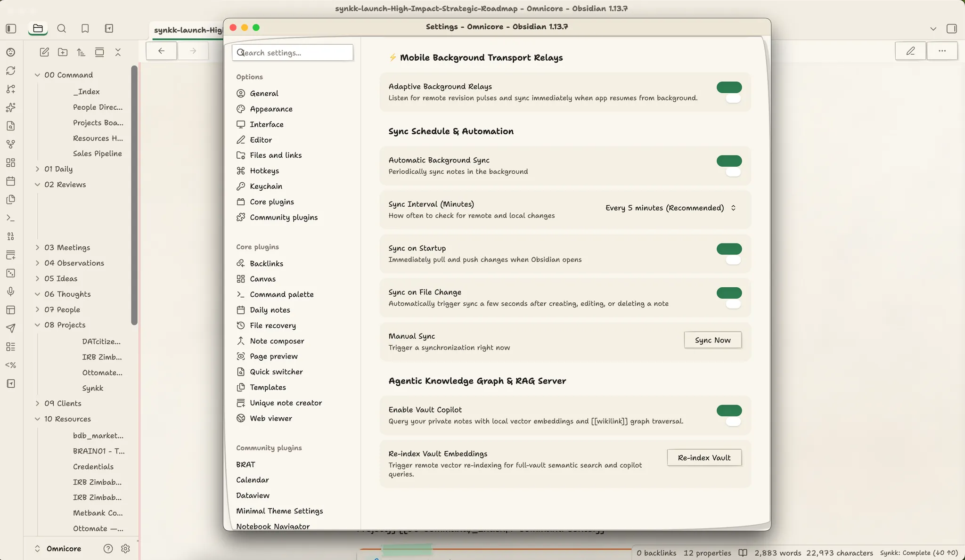Toggle the left sidebar panel icon
The image size is (965, 560).
[11, 29]
